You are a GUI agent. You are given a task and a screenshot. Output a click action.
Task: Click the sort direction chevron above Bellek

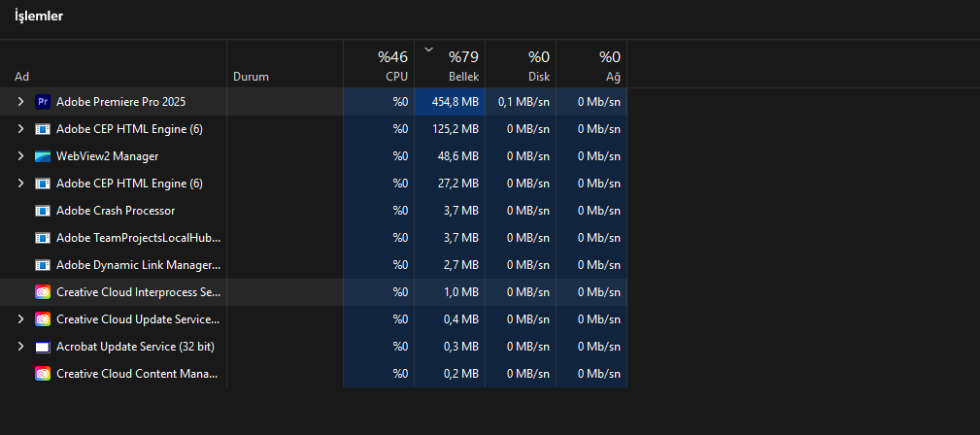click(x=428, y=49)
